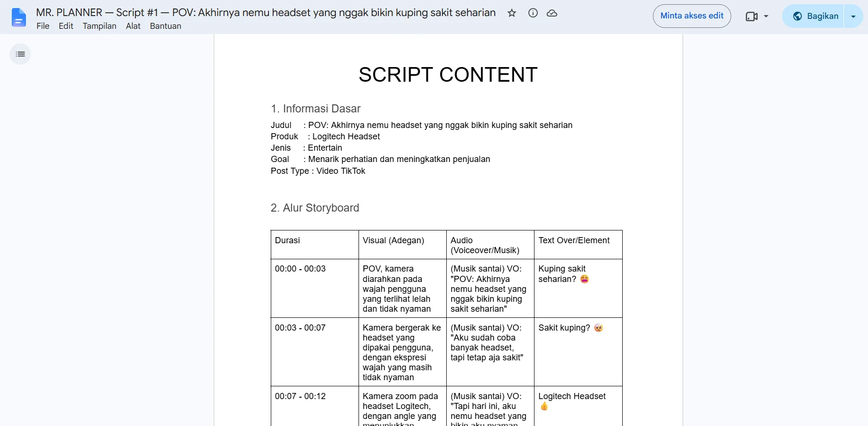868x426 pixels.
Task: Open the Bantuan menu
Action: point(166,26)
